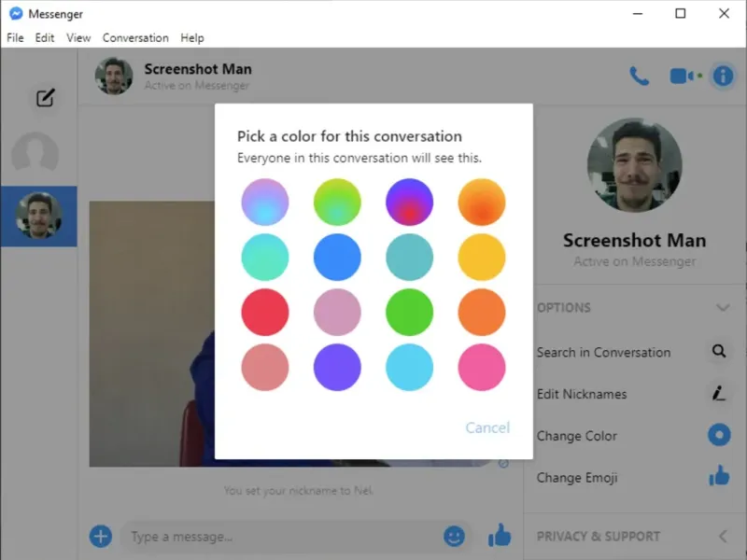Send a thumbs-up like in the message bar
The height and width of the screenshot is (560, 747).
tap(500, 535)
